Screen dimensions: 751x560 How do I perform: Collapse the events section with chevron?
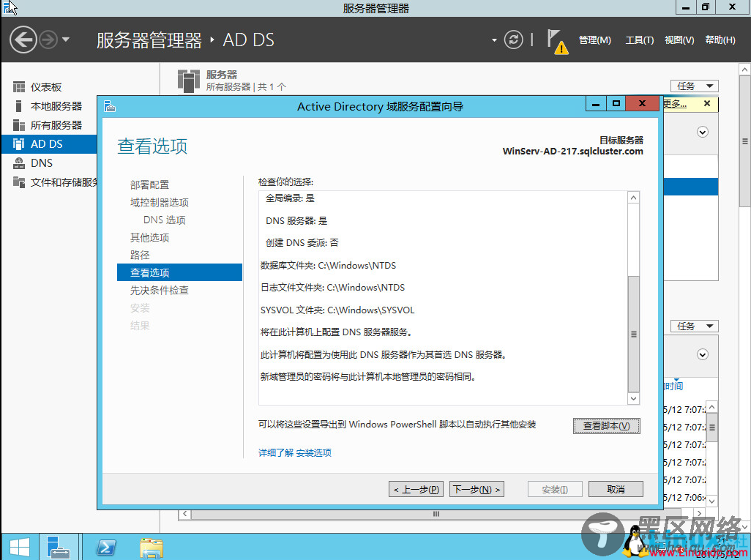(x=703, y=355)
